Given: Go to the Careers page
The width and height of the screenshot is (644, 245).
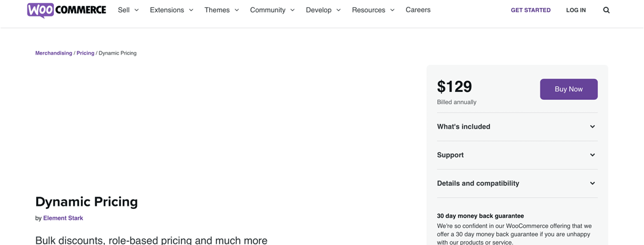Looking at the screenshot, I should [418, 10].
